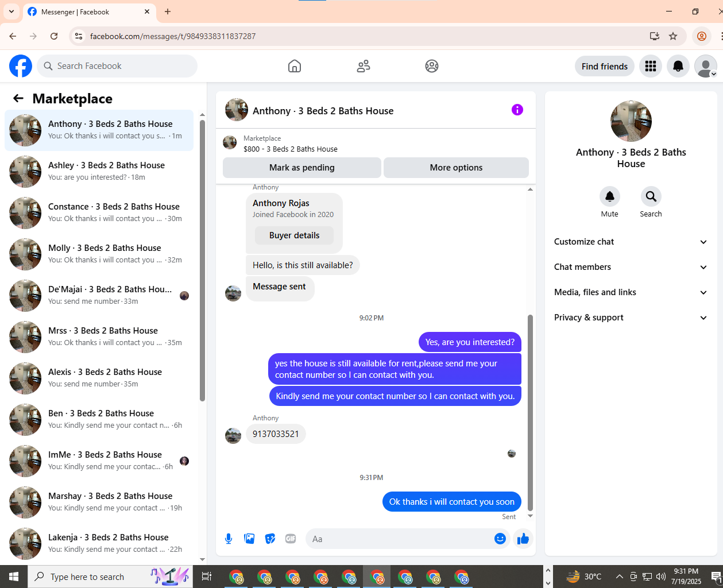This screenshot has width=723, height=588.
Task: Click the Windows taskbar search box
Action: (x=109, y=577)
